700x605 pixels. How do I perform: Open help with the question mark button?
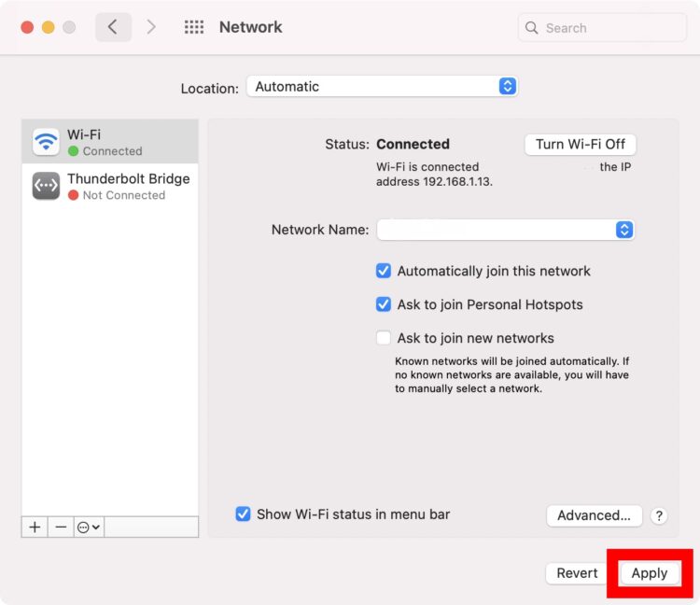tap(658, 515)
